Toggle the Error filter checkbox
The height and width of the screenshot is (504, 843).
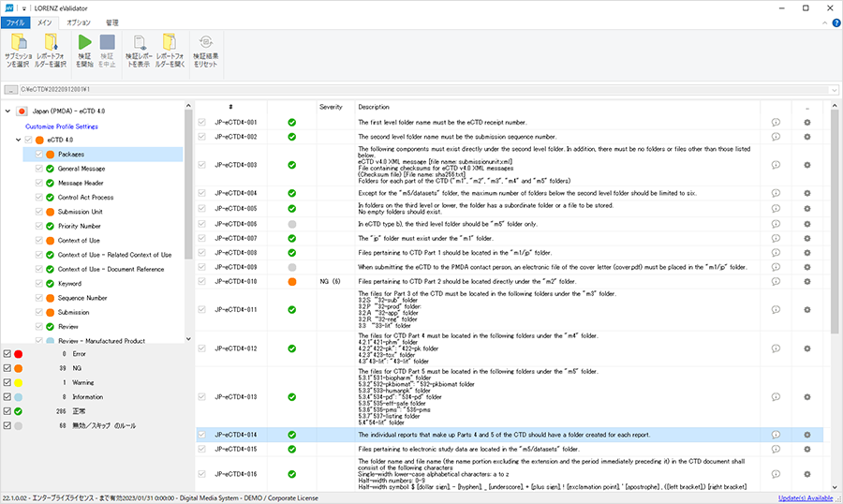(x=7, y=354)
